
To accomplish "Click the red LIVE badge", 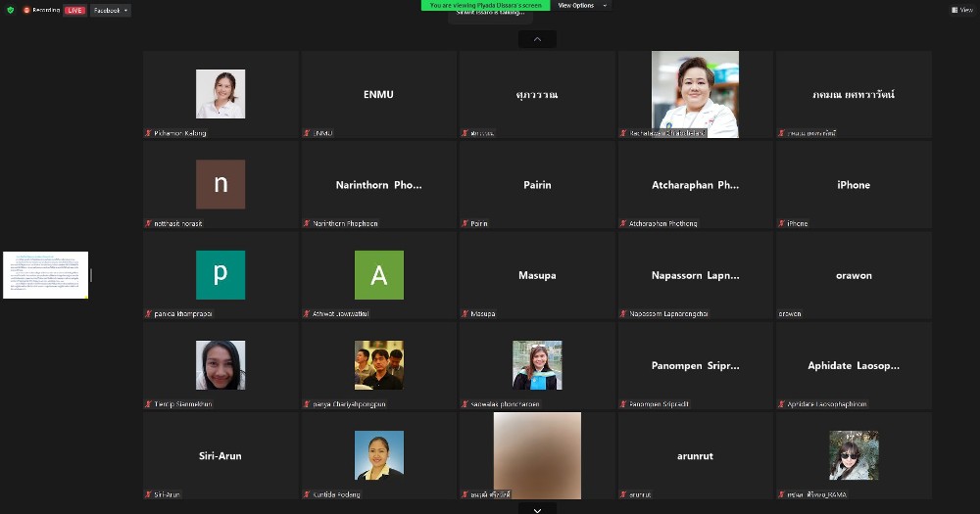I will [75, 10].
